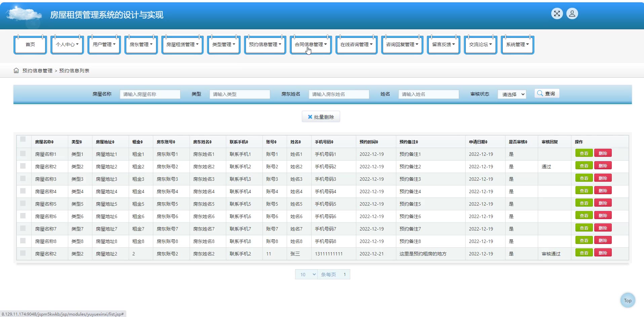Sort table by 房东账号 column header
The image size is (644, 317).
(x=166, y=142)
